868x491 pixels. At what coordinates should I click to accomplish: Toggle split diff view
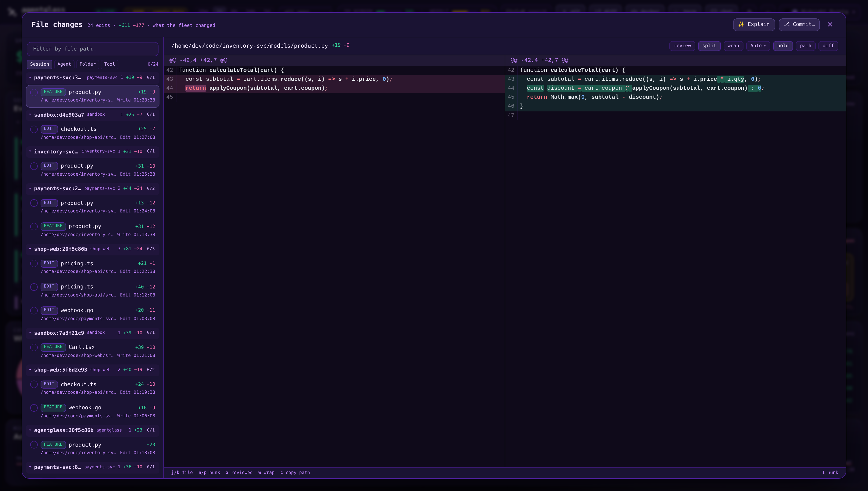point(709,46)
